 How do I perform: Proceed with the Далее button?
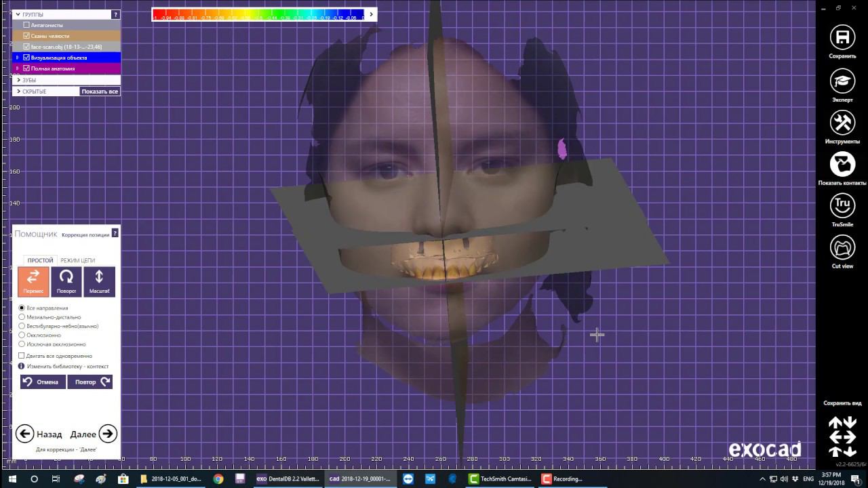pos(94,434)
